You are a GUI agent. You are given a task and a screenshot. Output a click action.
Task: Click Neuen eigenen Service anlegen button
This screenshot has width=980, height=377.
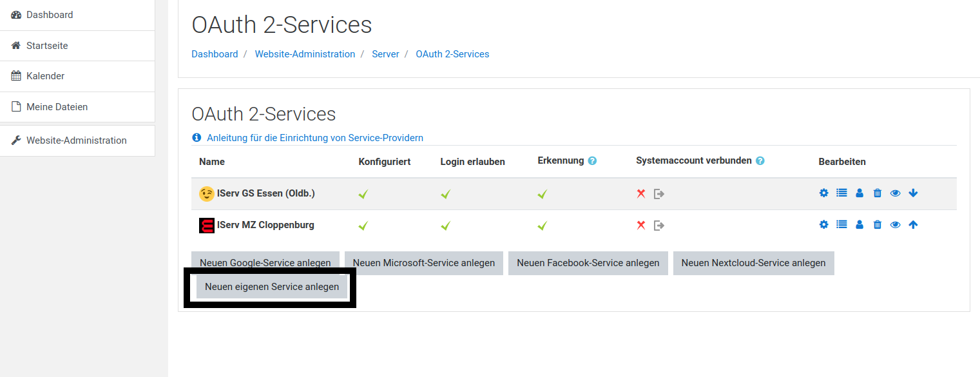(271, 287)
